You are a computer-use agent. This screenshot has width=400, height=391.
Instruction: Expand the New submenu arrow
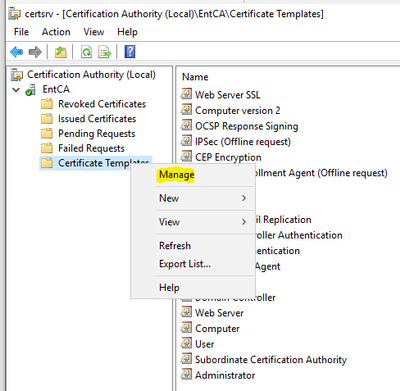244,198
